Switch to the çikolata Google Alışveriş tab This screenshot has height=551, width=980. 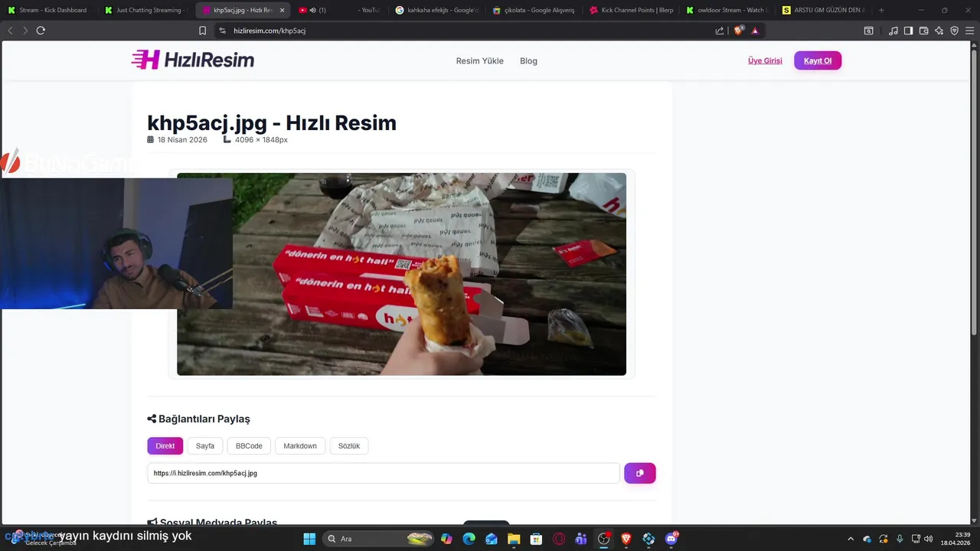click(534, 10)
